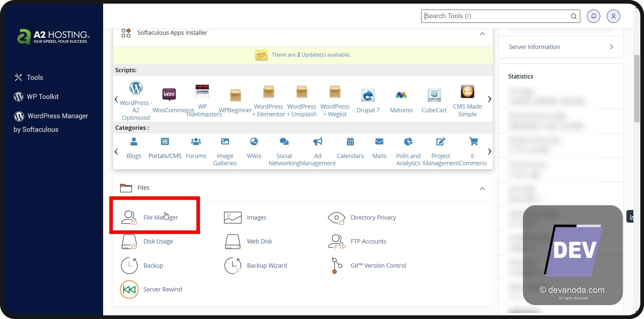Open WP Toolkit in the sidebar

[36, 97]
